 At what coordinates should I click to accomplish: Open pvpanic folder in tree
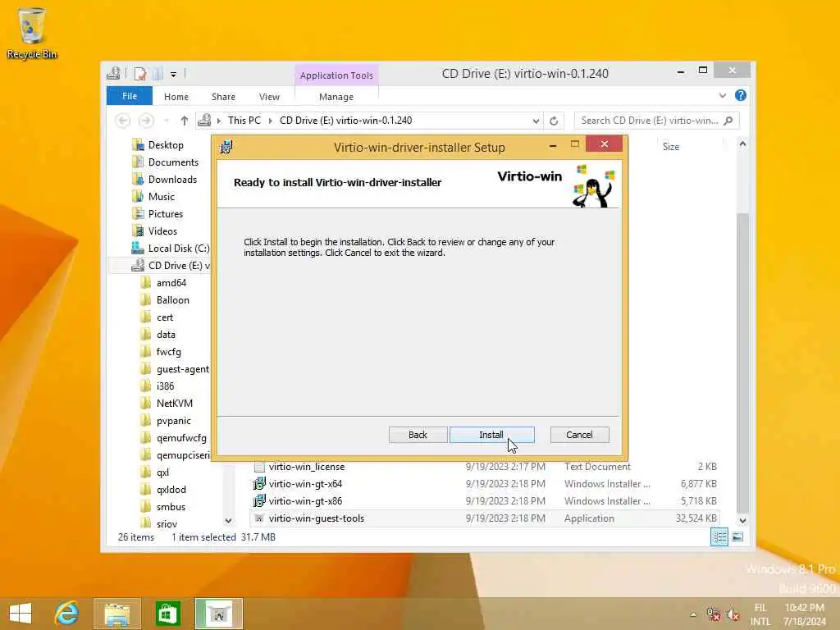pyautogui.click(x=173, y=421)
